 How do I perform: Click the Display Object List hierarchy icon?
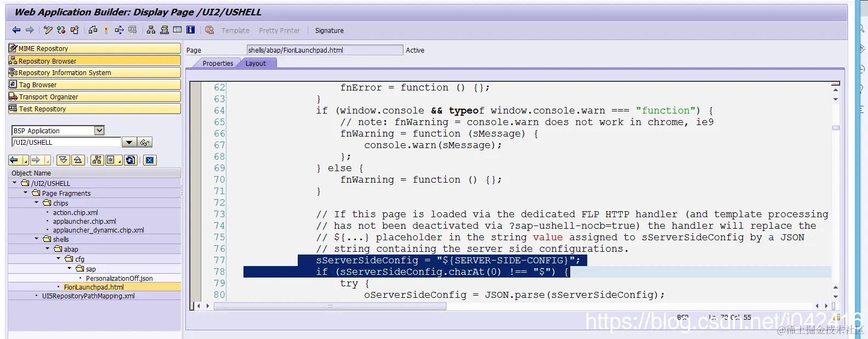click(151, 30)
